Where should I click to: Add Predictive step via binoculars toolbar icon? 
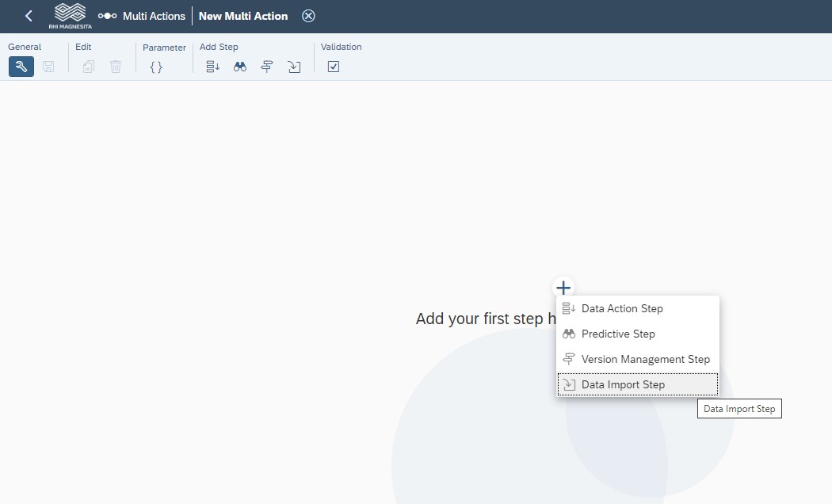[240, 67]
